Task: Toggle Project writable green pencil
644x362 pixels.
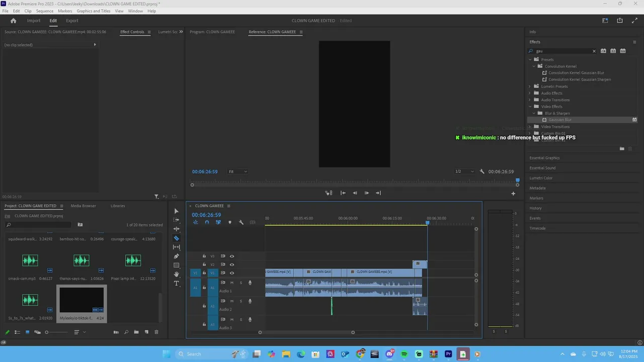Action: click(x=7, y=332)
